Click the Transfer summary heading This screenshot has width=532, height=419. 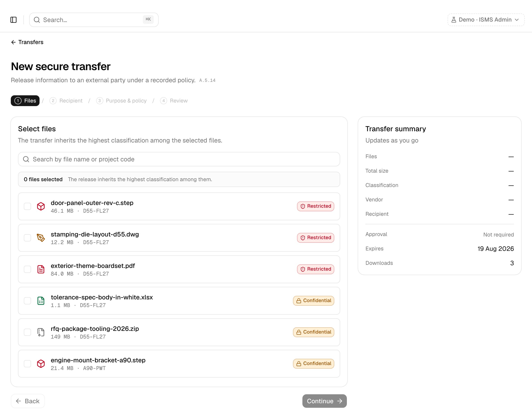tap(395, 129)
